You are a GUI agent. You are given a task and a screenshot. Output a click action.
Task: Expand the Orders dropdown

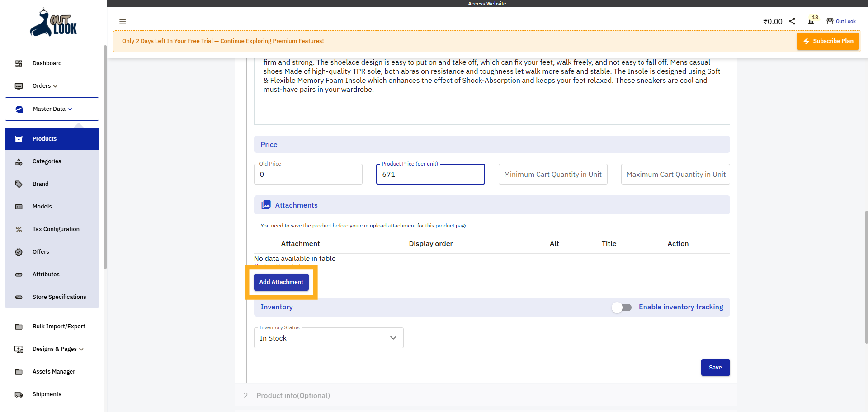coord(44,86)
